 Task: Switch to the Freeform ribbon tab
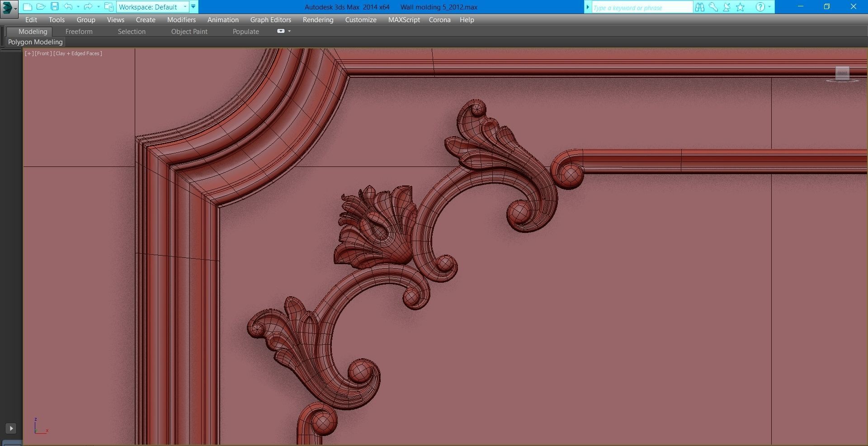79,32
